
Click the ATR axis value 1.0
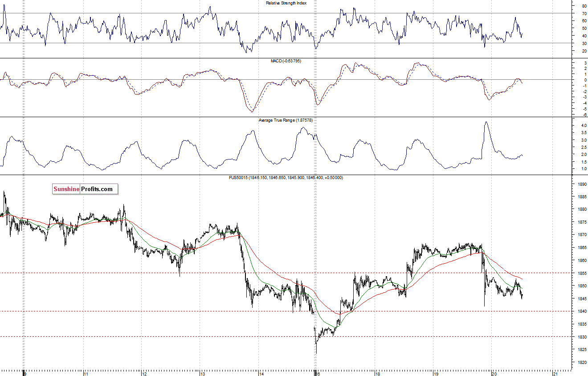(x=583, y=169)
